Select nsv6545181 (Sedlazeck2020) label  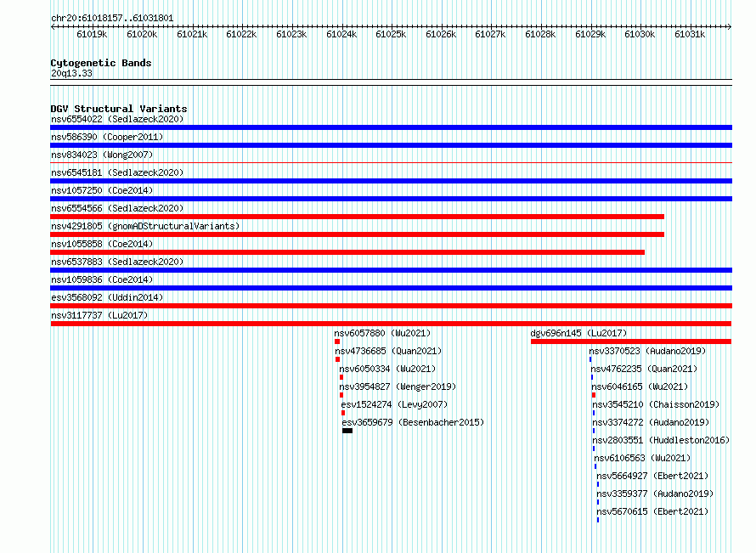pos(117,172)
